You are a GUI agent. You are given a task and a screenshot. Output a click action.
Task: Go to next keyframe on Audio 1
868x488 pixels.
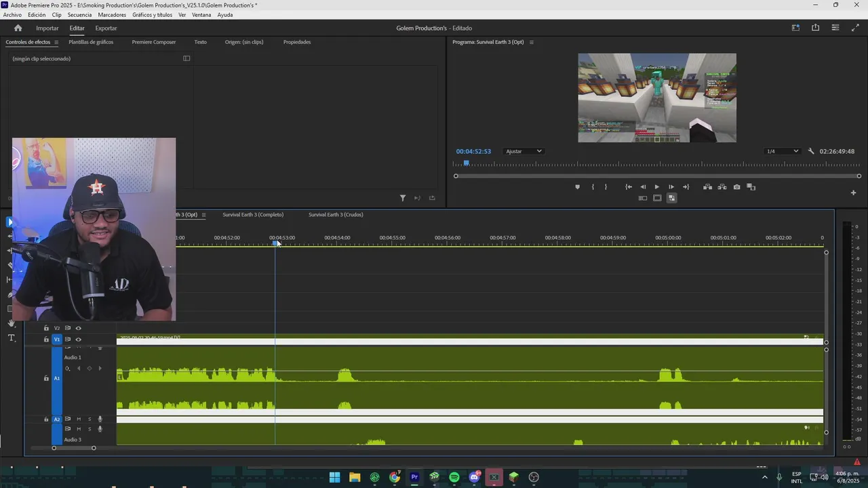click(x=100, y=369)
